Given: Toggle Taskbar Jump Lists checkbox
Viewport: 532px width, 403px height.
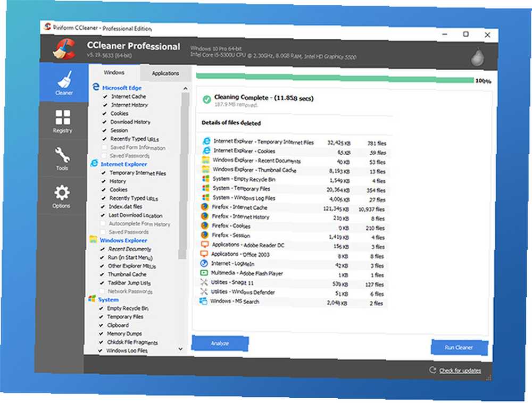Looking at the screenshot, I should 102,283.
